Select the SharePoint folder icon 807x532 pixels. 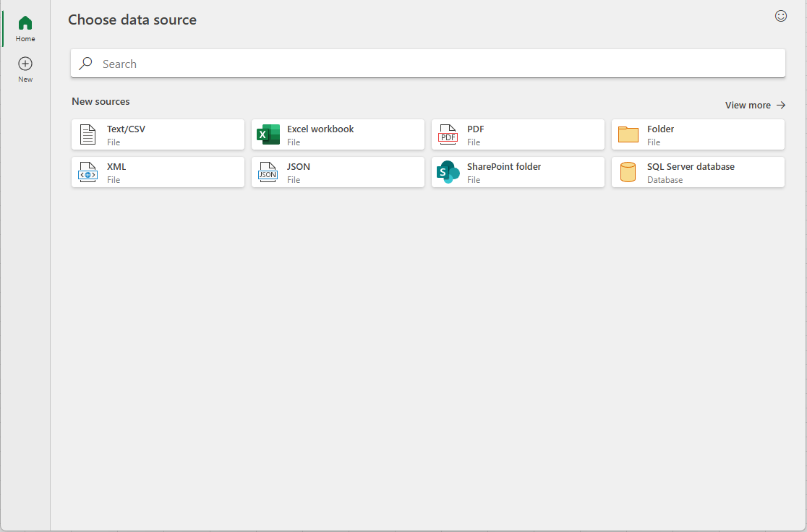click(x=448, y=172)
